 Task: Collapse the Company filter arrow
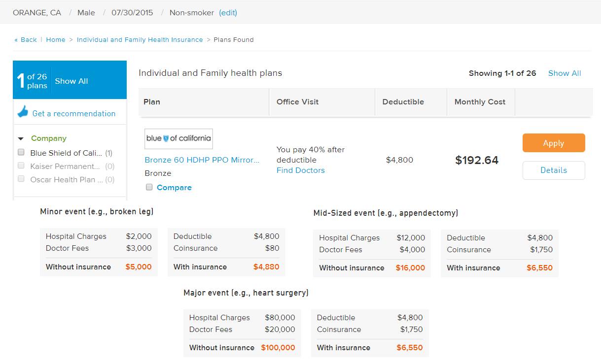point(21,139)
